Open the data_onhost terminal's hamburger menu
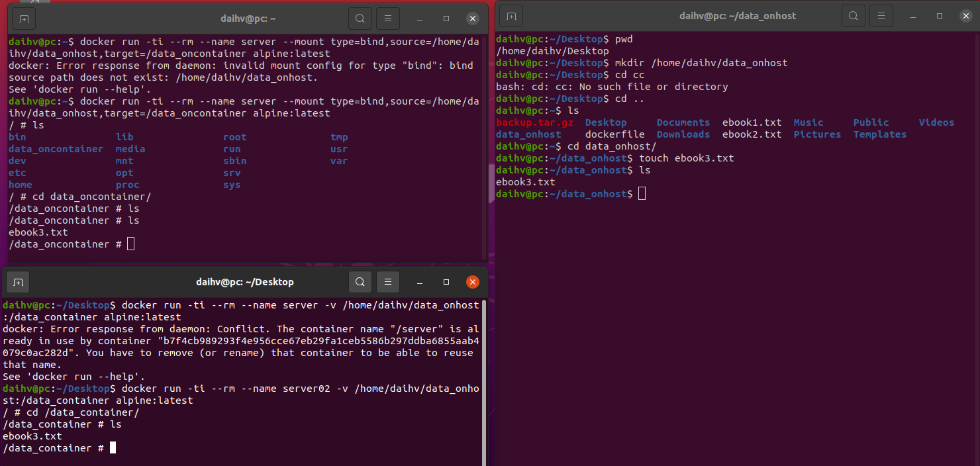The width and height of the screenshot is (980, 466). click(x=881, y=15)
